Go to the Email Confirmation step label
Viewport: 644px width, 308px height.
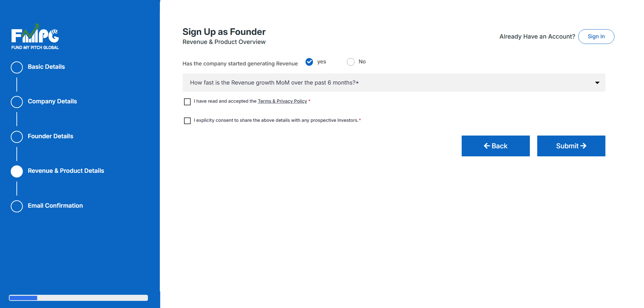click(55, 206)
